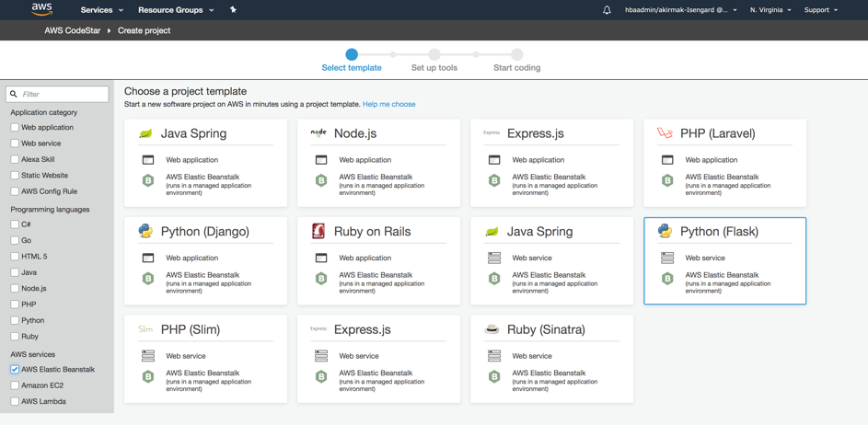Screen dimensions: 868x425
Task: Click Elastic Beanstalk icon in Node.js card
Action: 321,180
